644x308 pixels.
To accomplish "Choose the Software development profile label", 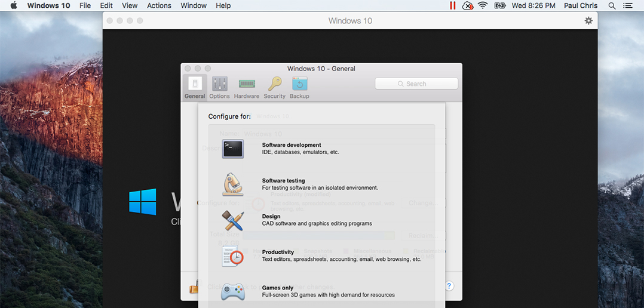I will pyautogui.click(x=292, y=145).
